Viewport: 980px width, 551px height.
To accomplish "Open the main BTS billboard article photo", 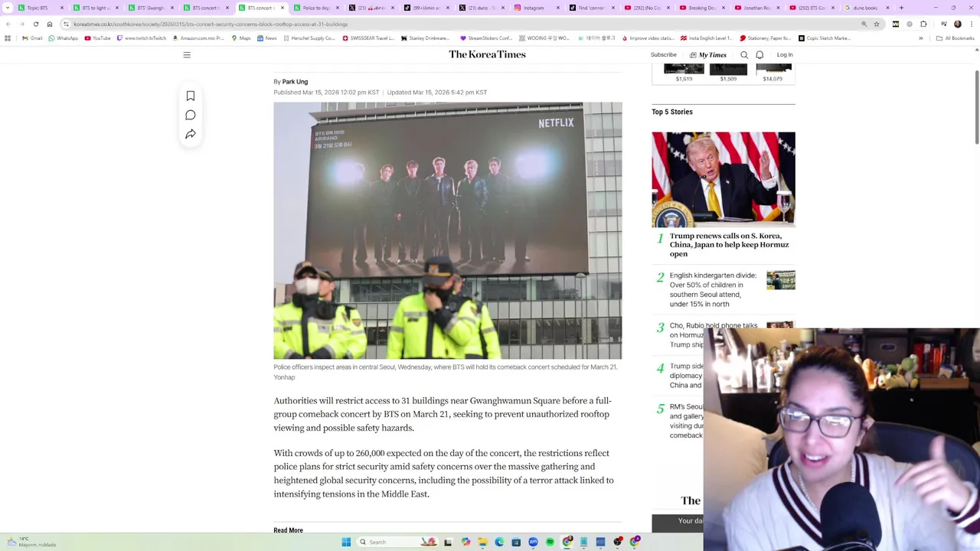I will 448,230.
